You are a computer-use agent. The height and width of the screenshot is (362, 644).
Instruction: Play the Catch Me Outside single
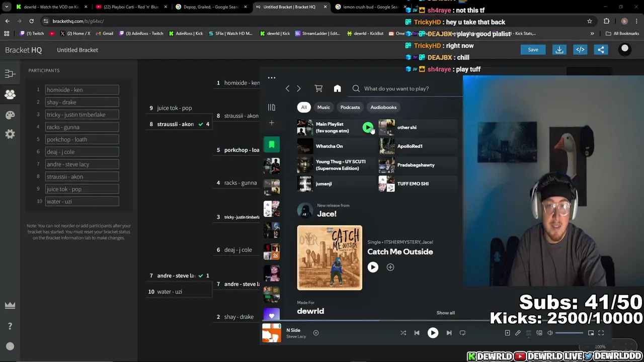pyautogui.click(x=373, y=267)
